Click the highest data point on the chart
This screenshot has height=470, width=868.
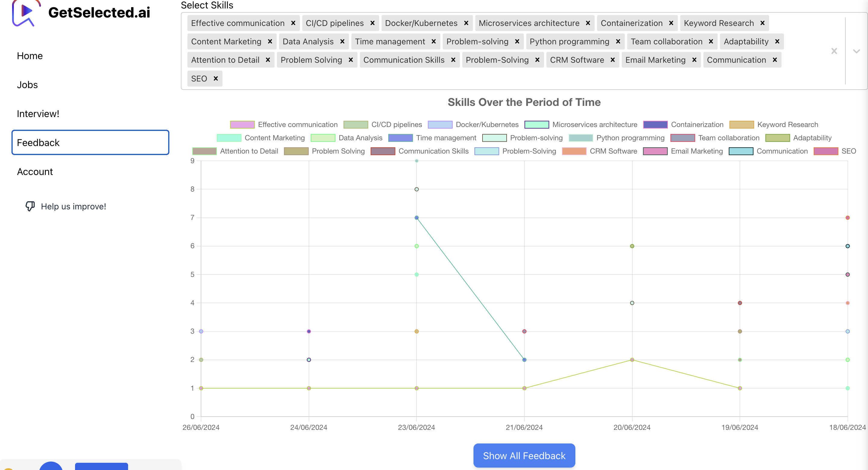[416, 161]
